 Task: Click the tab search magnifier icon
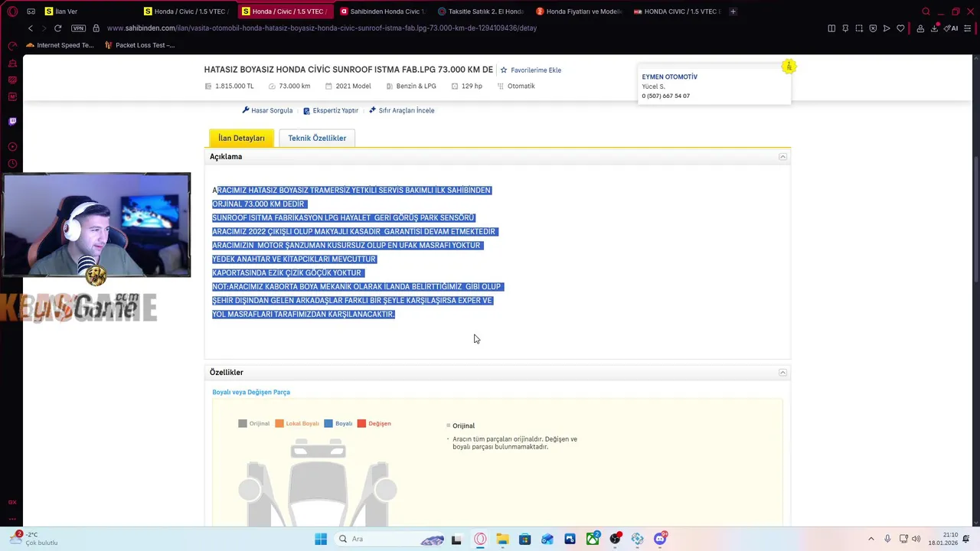(926, 11)
